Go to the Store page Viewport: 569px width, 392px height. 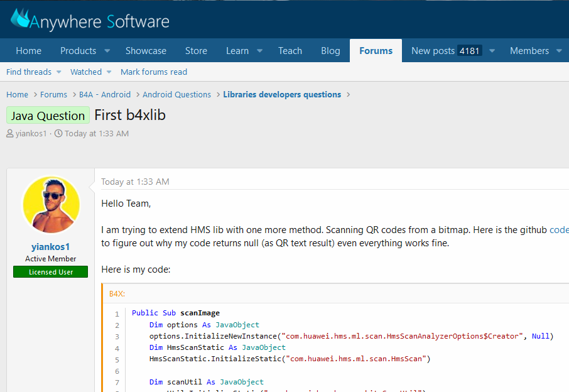[196, 51]
